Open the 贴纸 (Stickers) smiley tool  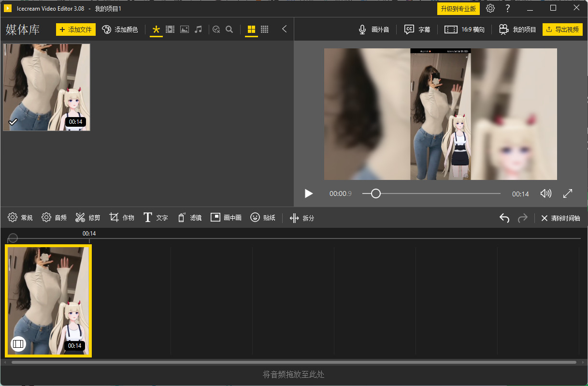coord(263,218)
